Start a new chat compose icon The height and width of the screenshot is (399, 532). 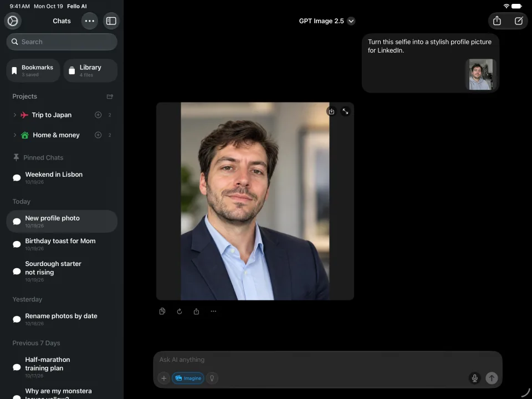(519, 21)
